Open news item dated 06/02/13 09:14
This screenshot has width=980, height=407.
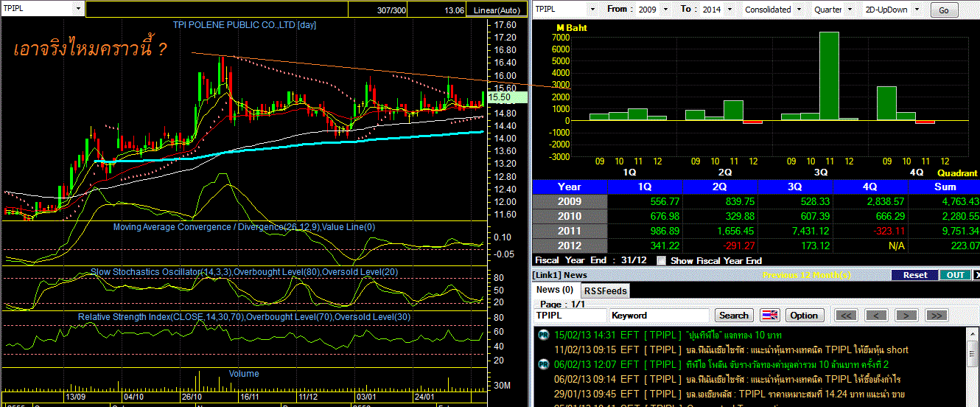point(749,379)
